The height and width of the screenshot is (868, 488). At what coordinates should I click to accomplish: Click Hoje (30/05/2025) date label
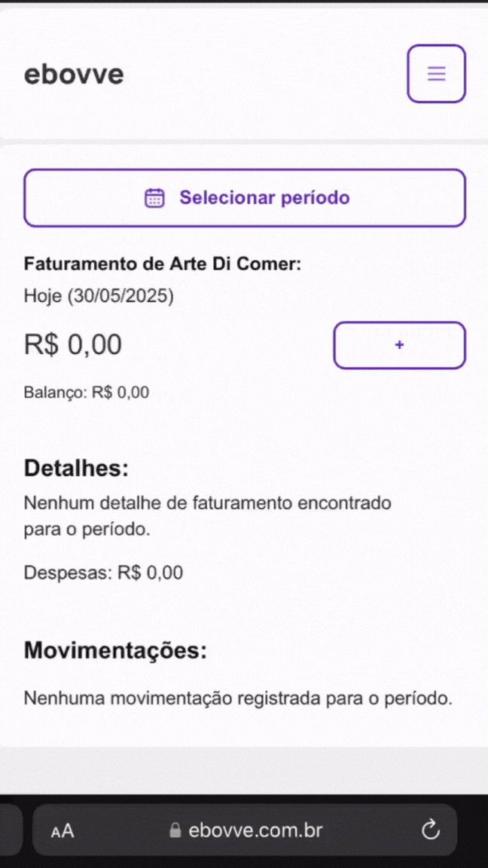(98, 295)
